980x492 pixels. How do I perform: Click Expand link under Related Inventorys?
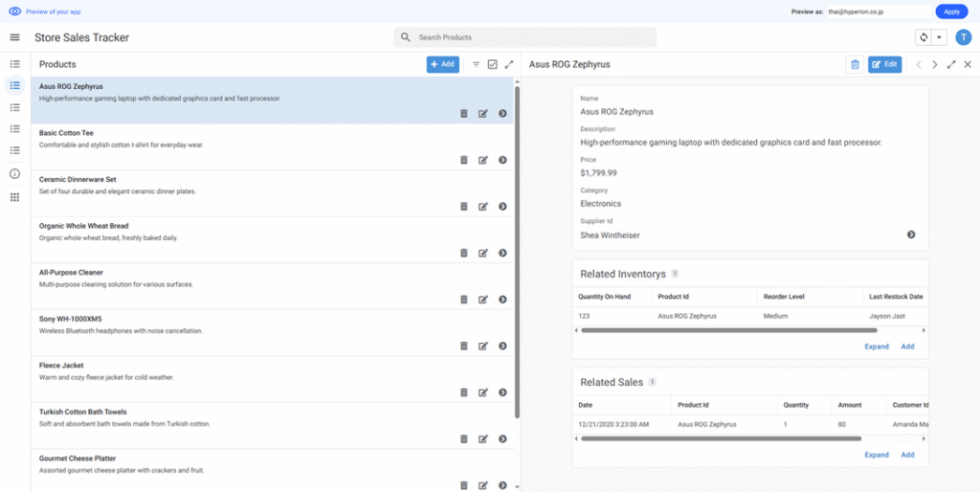click(877, 347)
